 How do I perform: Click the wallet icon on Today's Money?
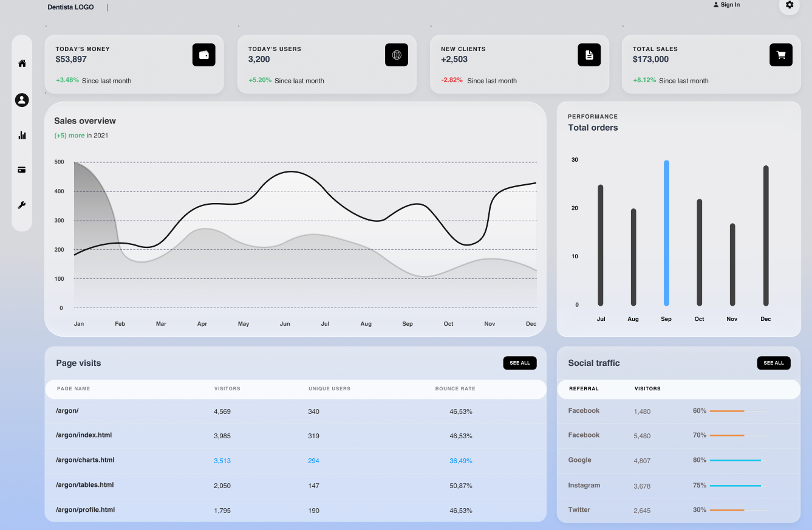tap(204, 55)
